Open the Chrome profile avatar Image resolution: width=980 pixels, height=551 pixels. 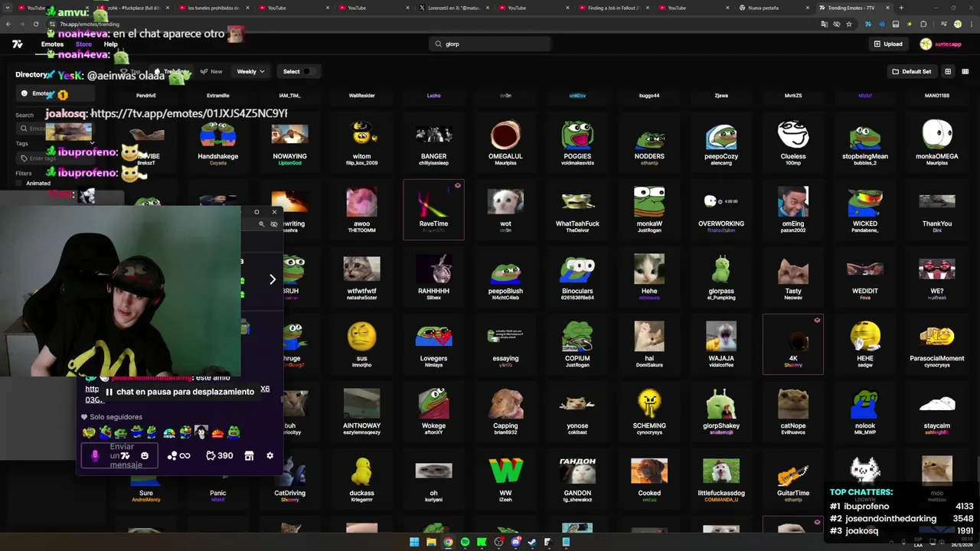pyautogui.click(x=957, y=24)
